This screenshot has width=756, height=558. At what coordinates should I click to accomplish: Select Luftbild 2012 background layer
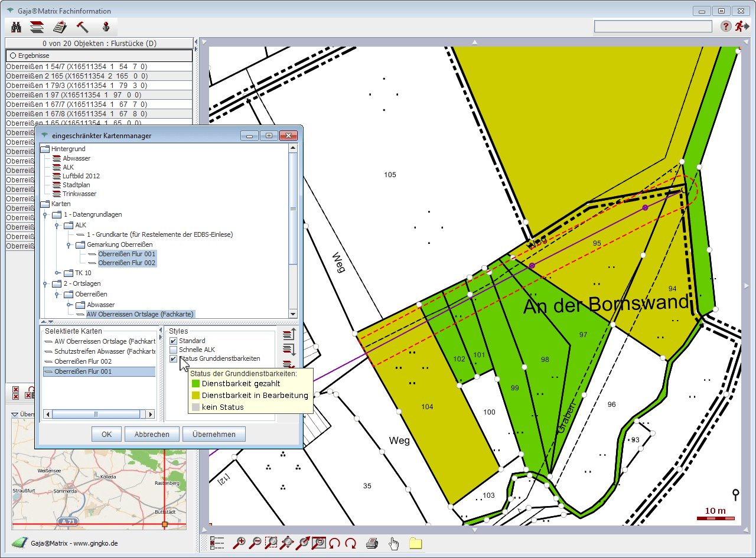tap(81, 176)
